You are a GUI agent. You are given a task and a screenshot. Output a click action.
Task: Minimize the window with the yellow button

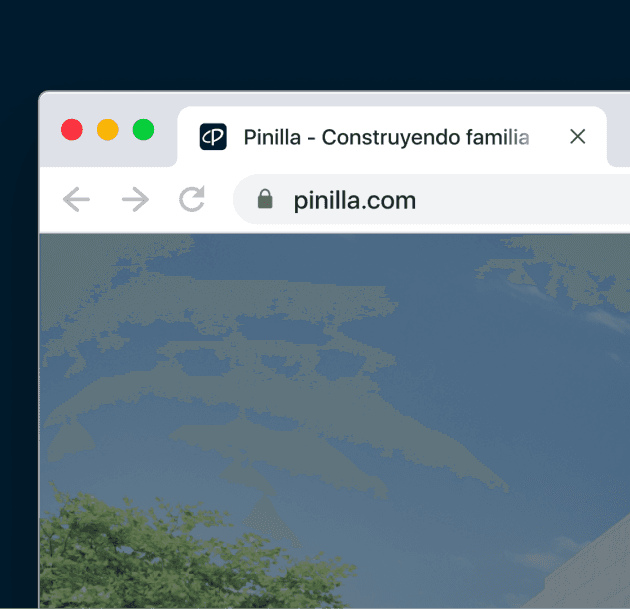pyautogui.click(x=108, y=130)
